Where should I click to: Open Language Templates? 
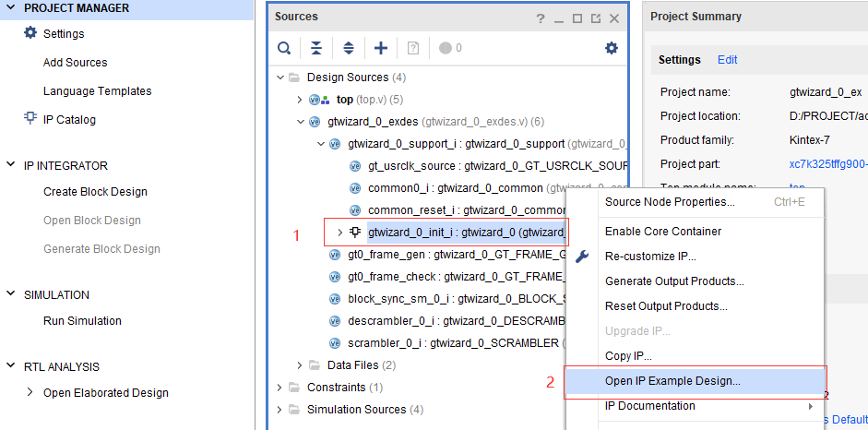98,90
